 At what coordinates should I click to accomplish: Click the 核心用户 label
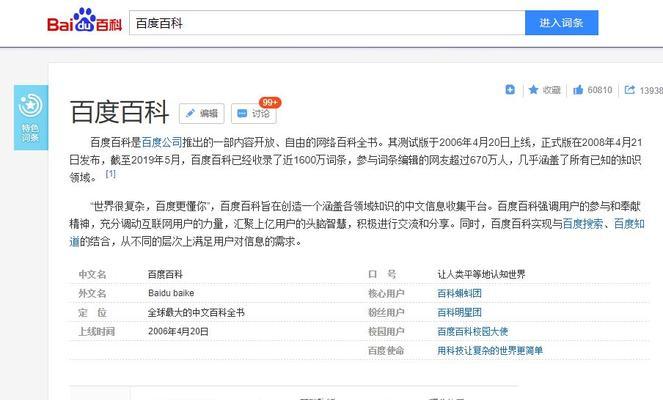pyautogui.click(x=386, y=293)
